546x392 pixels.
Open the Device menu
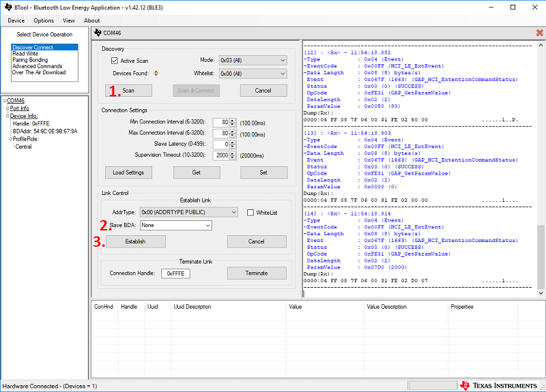[16, 20]
